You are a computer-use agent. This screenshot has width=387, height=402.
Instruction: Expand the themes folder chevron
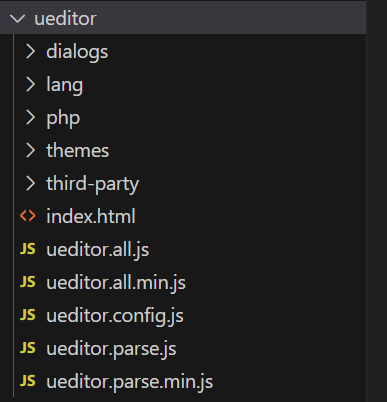(x=30, y=150)
